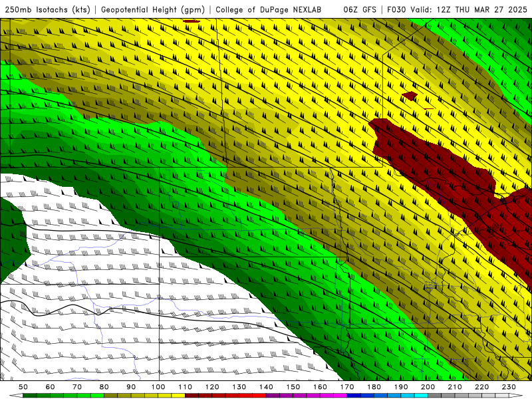Click the 130 value on the color scale
The width and height of the screenshot is (532, 399).
click(x=239, y=387)
